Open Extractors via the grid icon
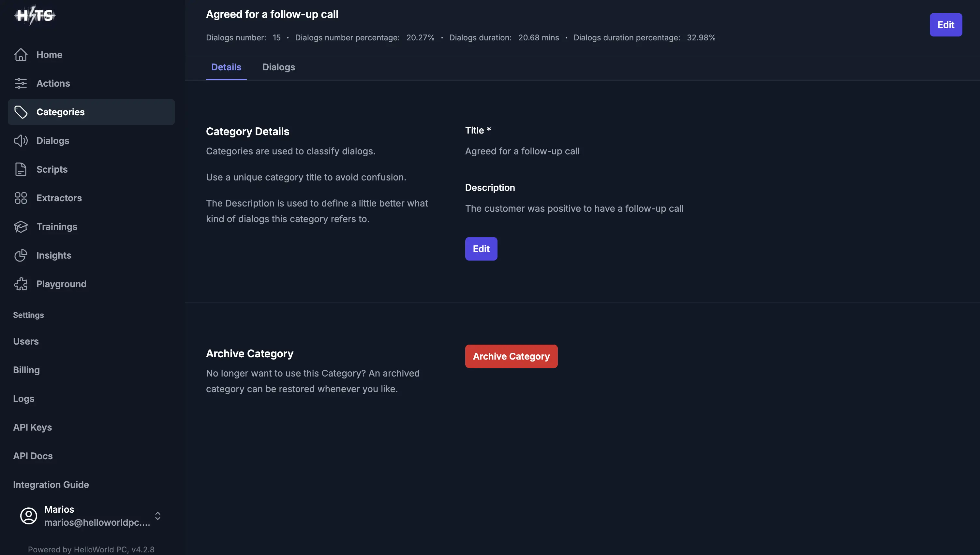The width and height of the screenshot is (980, 555). pos(21,198)
